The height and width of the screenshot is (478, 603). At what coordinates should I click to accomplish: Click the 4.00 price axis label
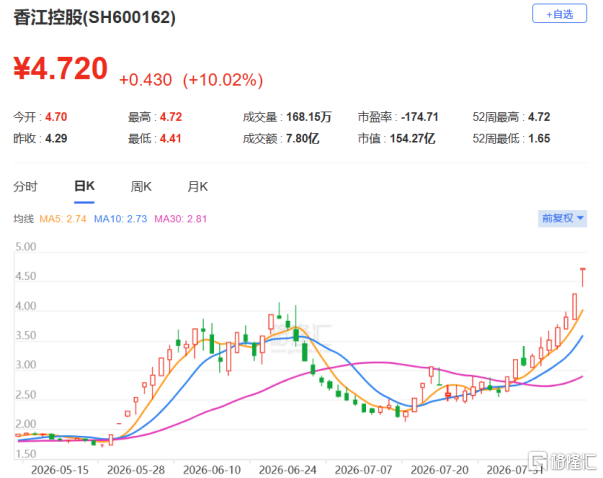(26, 306)
